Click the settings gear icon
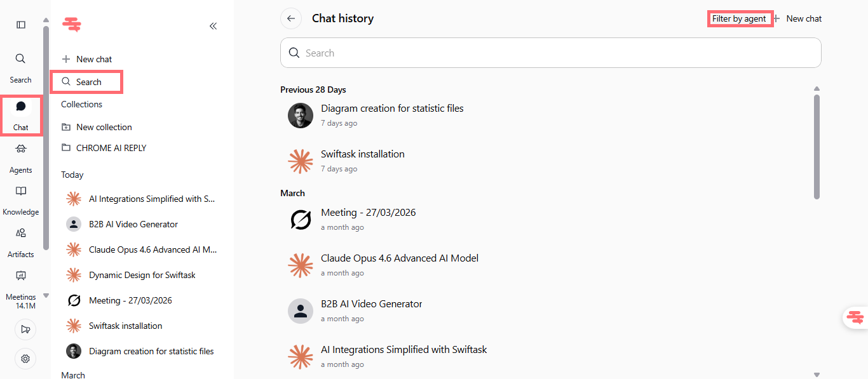 (25, 359)
